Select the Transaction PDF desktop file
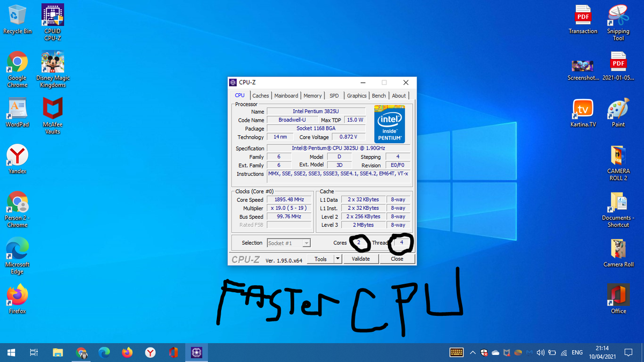Screen dimensions: 644x362 [x=583, y=20]
